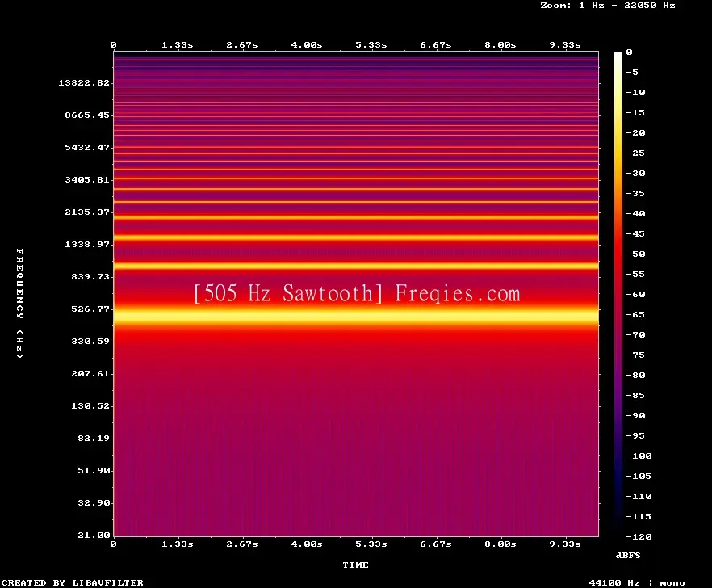The image size is (712, 588).
Task: Click the Zoom: 1 Hz - 22050 Hz text
Action: pyautogui.click(x=608, y=6)
